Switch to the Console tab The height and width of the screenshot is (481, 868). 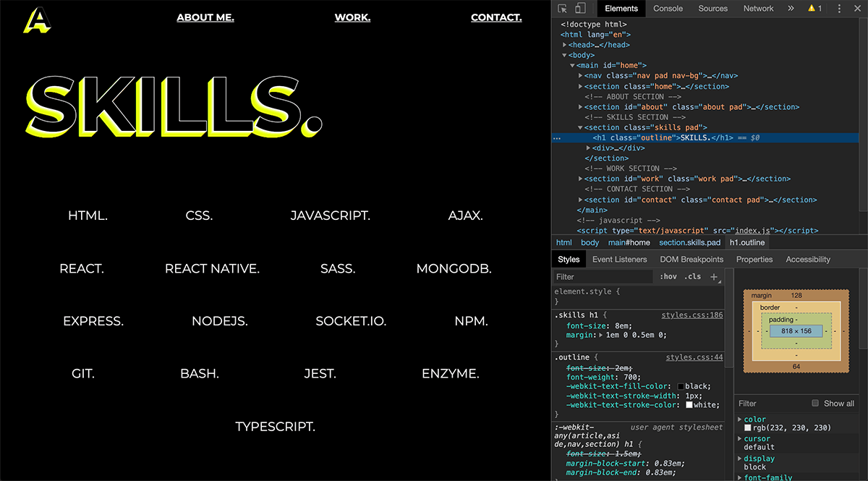(668, 9)
